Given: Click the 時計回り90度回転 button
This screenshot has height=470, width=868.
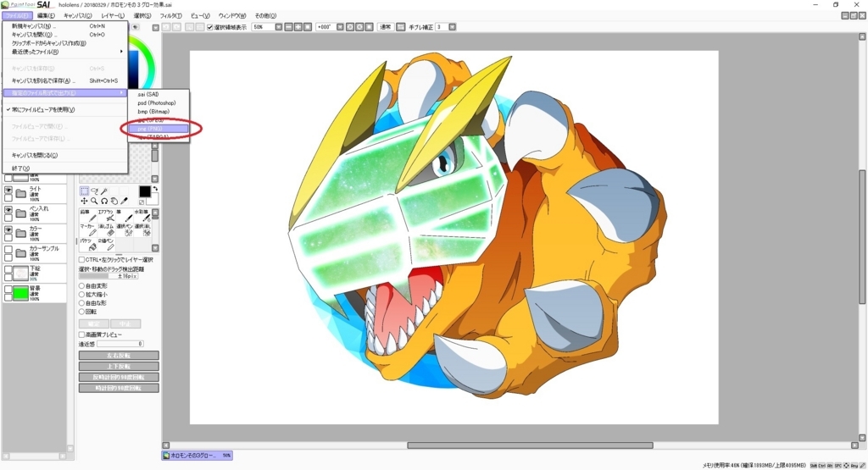Looking at the screenshot, I should coord(119,388).
